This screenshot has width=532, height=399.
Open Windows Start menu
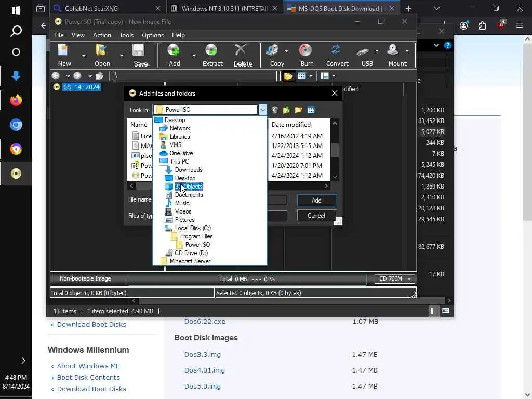point(16,10)
